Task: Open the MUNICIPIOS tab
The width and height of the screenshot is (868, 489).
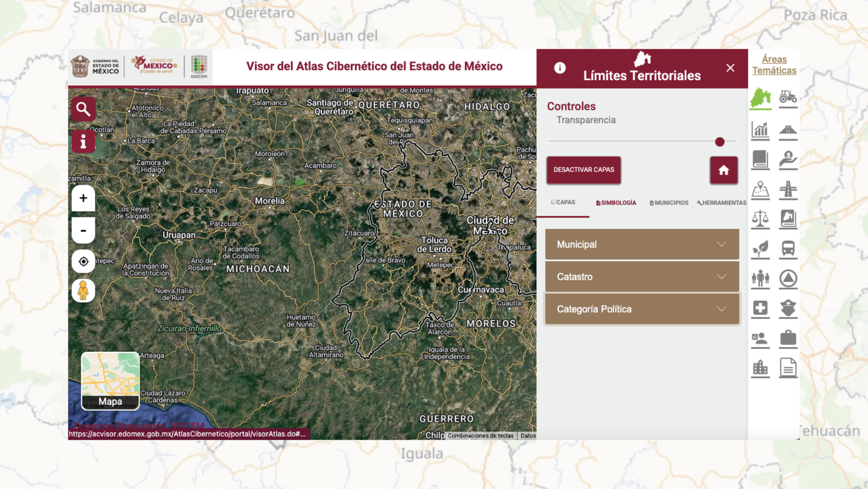Action: pos(668,203)
